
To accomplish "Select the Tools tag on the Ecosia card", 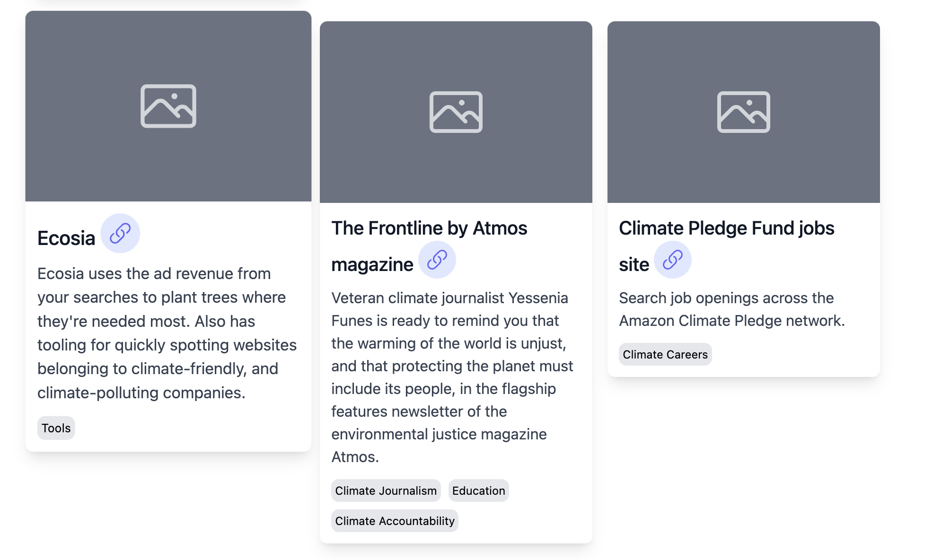I will (56, 428).
